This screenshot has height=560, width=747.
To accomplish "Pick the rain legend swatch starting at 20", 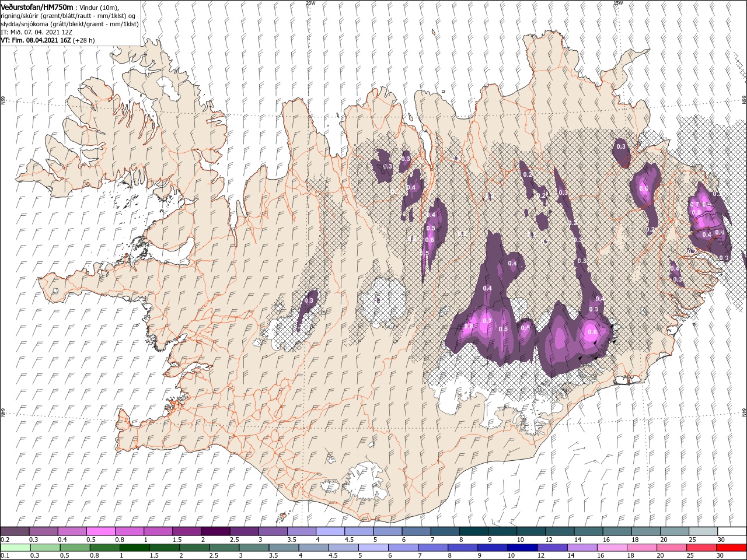I will tap(671, 548).
